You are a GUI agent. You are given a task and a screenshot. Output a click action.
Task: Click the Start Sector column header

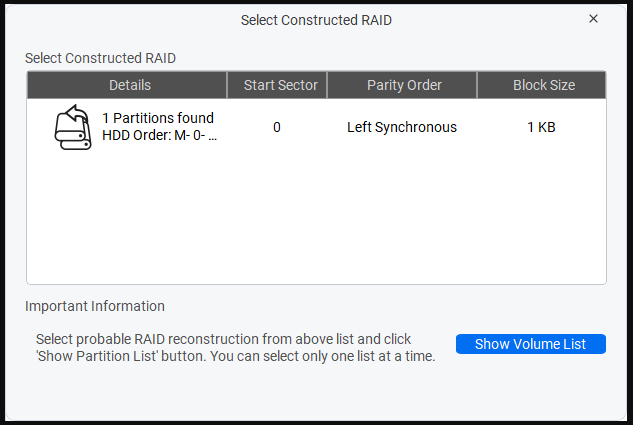pos(280,85)
